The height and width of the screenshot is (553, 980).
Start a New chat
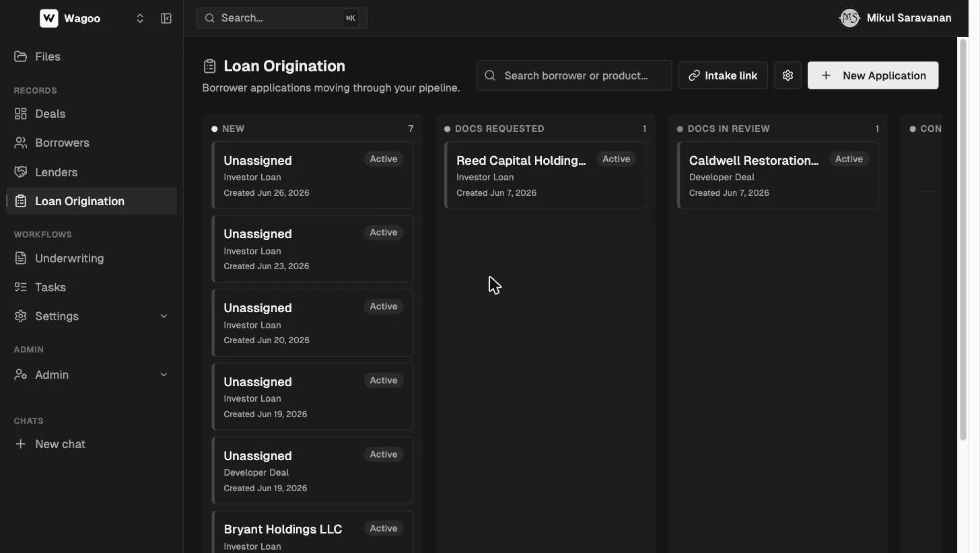coord(92,444)
